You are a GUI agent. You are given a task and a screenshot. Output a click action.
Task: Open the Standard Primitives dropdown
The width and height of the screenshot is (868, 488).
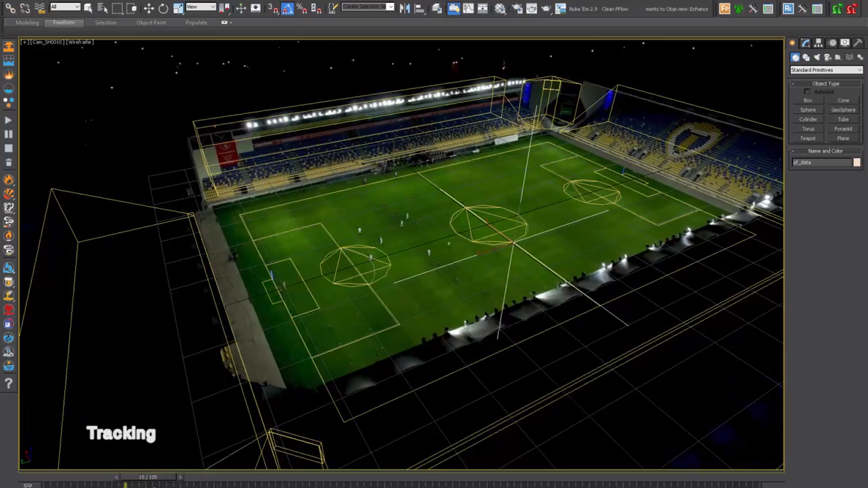click(826, 69)
